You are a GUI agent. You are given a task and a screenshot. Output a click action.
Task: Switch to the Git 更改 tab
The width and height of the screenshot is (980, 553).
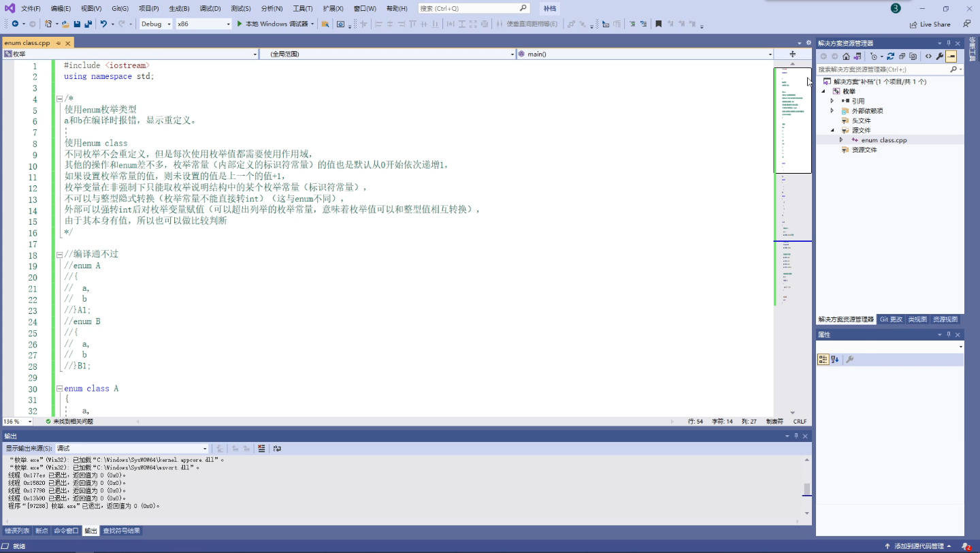[890, 319]
